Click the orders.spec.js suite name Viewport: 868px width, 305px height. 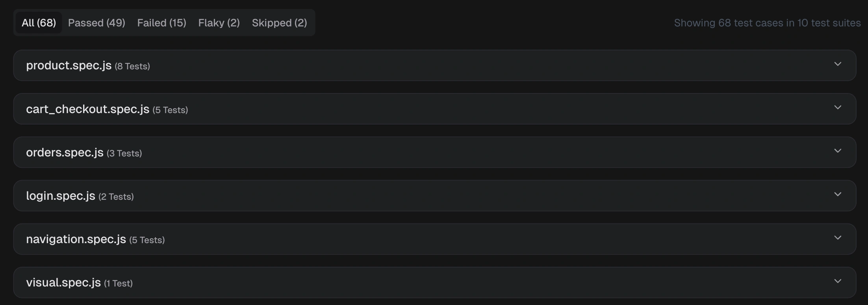coord(65,152)
